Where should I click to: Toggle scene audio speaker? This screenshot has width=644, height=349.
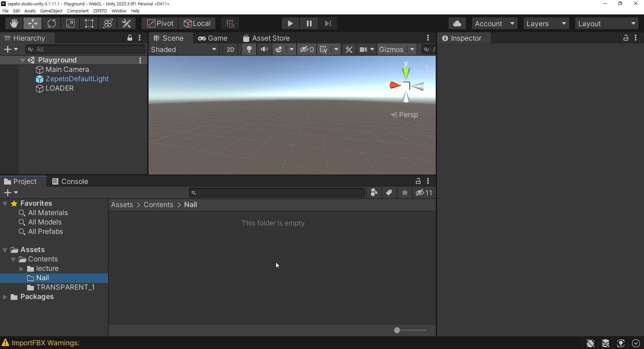264,49
